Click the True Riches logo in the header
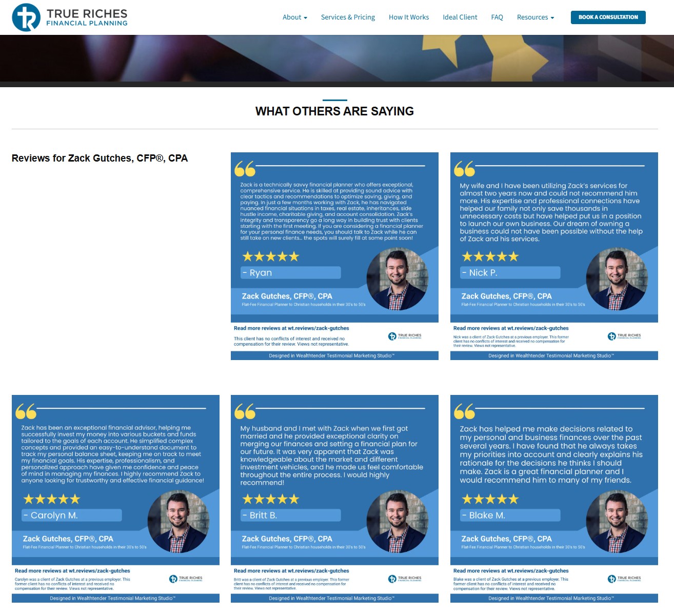Viewport: 674px width, 616px height. tap(69, 17)
